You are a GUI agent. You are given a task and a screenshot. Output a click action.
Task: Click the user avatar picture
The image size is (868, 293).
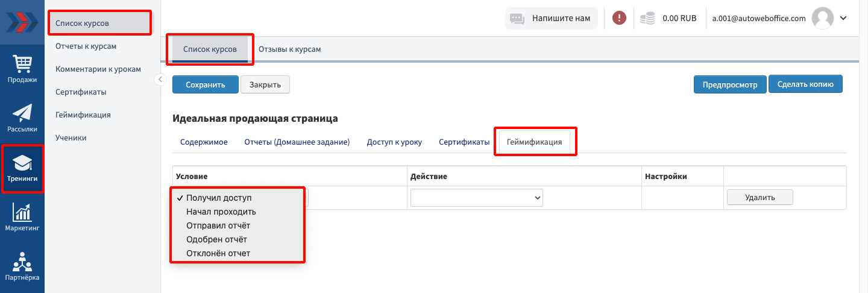(x=823, y=18)
